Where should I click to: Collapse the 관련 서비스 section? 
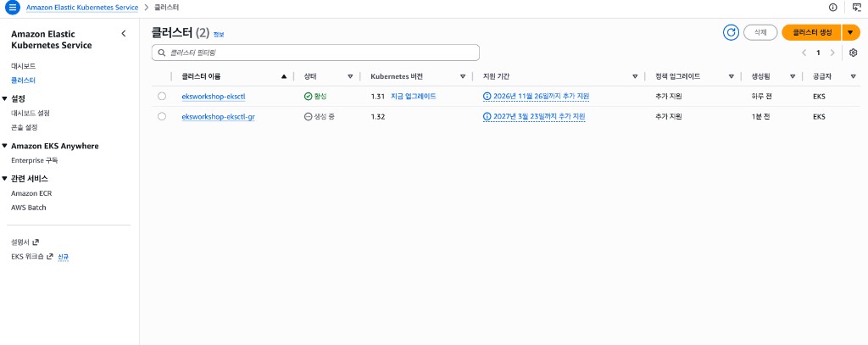(5, 178)
